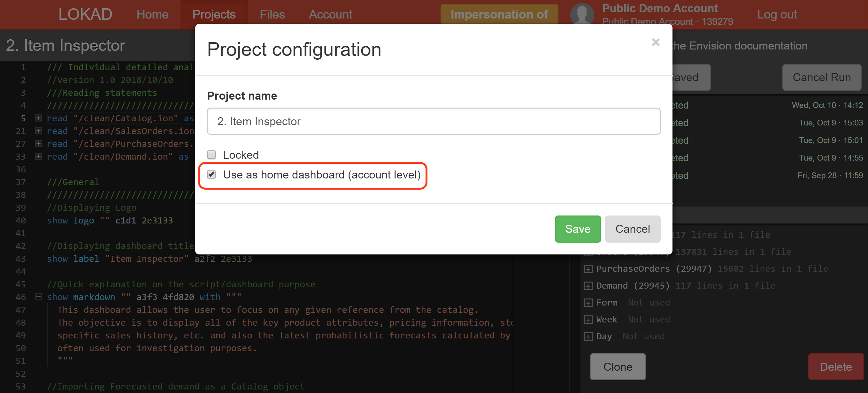Expand the code fold at line 21

(x=38, y=131)
